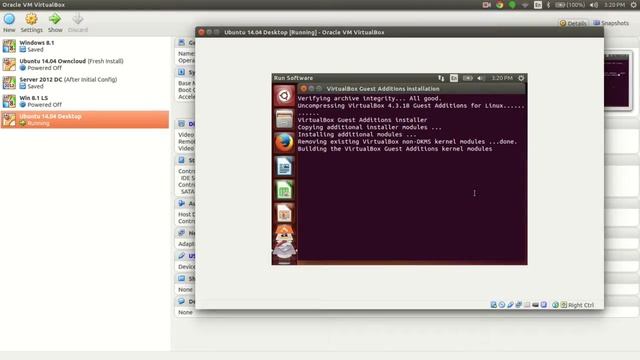The image size is (640, 360).
Task: Click the host clock 3:20 PM
Action: (614, 5)
